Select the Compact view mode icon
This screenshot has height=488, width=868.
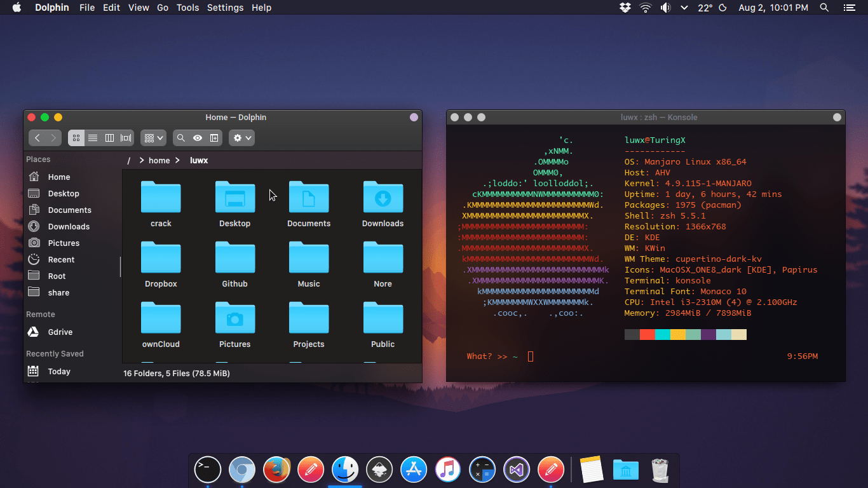pos(109,138)
